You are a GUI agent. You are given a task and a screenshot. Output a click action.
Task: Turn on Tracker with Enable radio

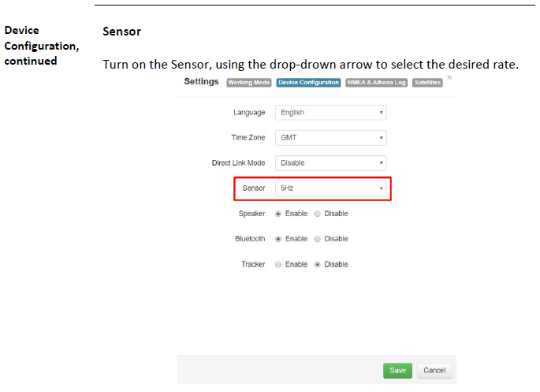(x=278, y=265)
